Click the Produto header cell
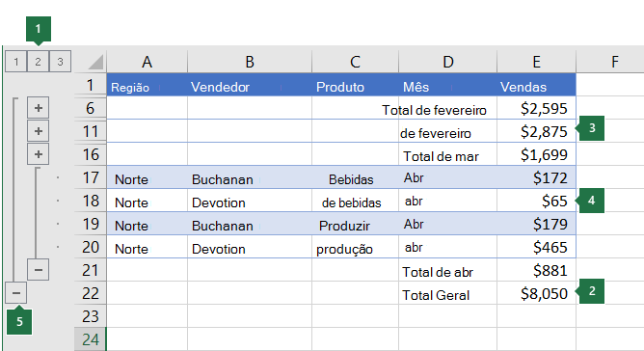Screen dimensions: 644x351 pos(355,85)
